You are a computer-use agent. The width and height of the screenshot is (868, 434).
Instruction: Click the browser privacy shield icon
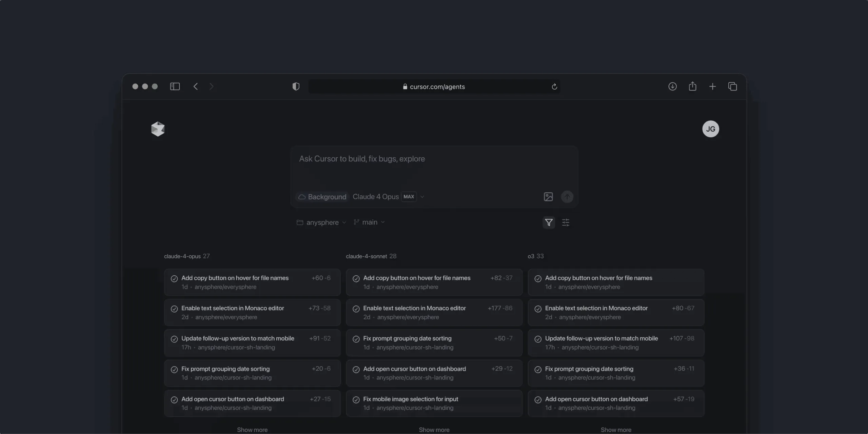[296, 86]
